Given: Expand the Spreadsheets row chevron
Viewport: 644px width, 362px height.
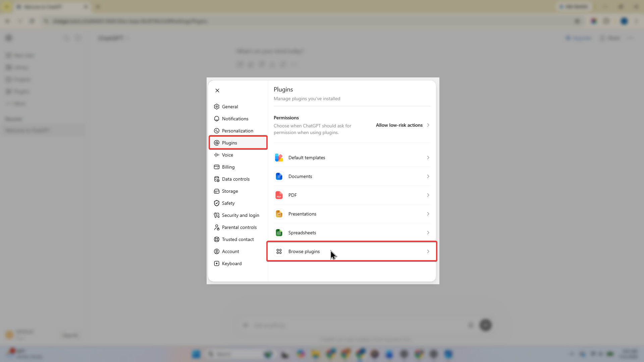Looking at the screenshot, I should [428, 233].
